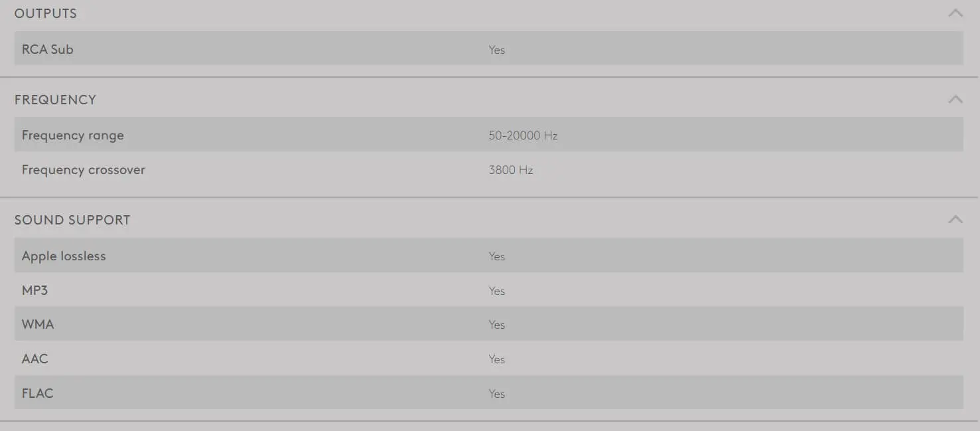The image size is (980, 431).
Task: Click the SOUND SUPPORT section heading
Action: pos(72,220)
